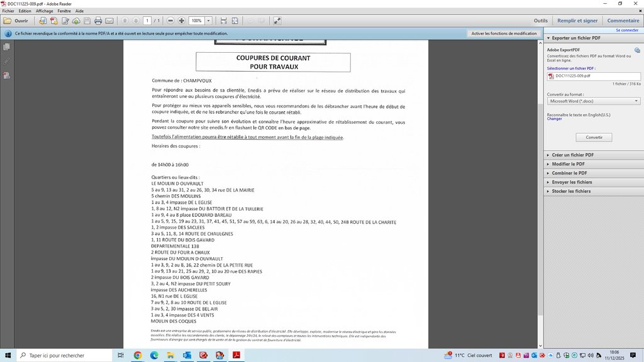The image size is (644, 362).
Task: Open the attachments paperclip panel
Action: click(6, 61)
